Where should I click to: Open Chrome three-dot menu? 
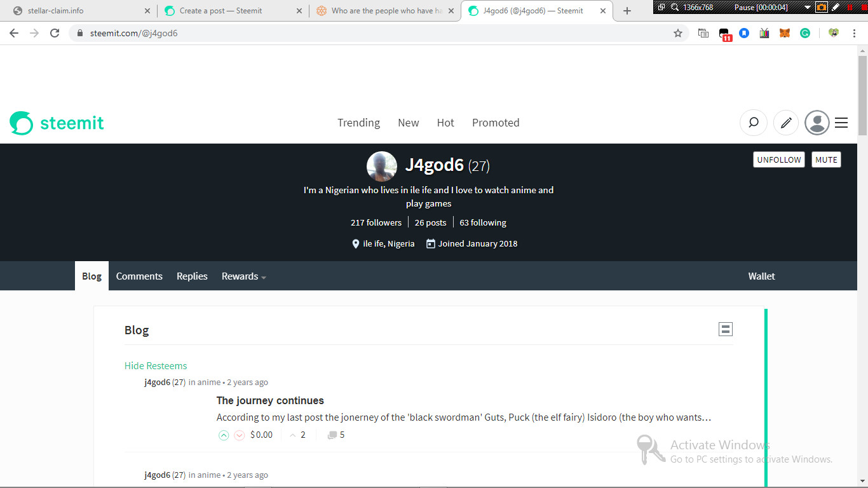[853, 33]
